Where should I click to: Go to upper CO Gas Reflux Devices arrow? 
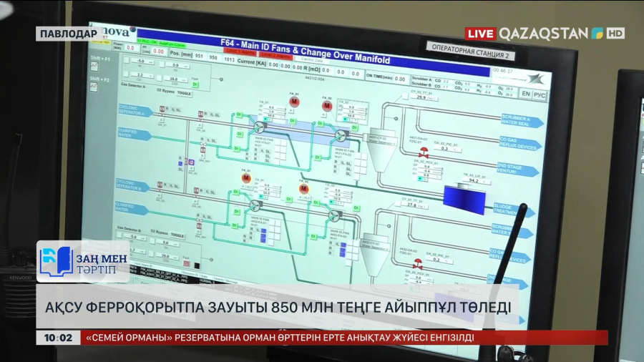pos(520,144)
